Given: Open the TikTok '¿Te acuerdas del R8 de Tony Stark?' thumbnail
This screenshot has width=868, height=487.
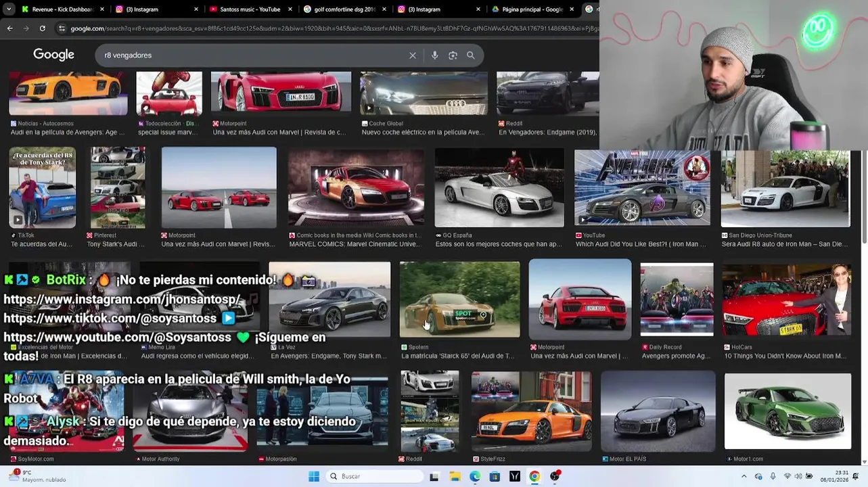Looking at the screenshot, I should point(42,187).
